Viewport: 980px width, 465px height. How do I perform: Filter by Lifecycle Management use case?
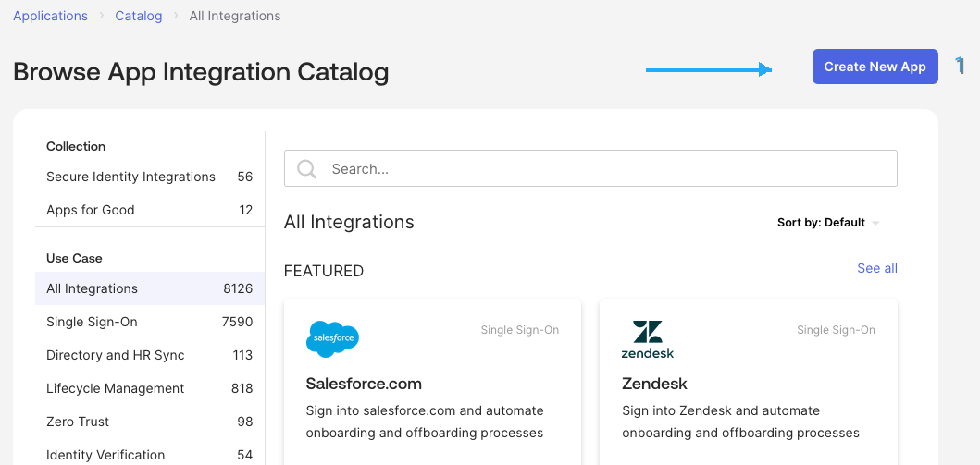(x=149, y=388)
